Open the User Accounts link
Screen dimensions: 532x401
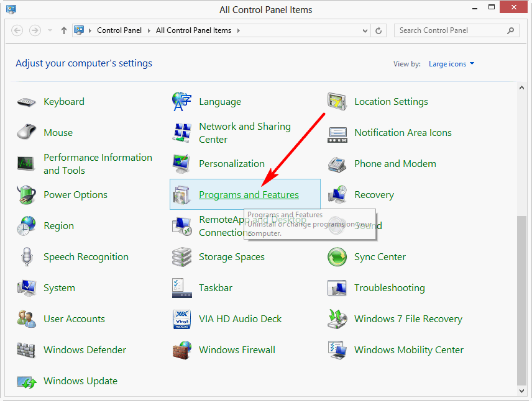tap(74, 319)
